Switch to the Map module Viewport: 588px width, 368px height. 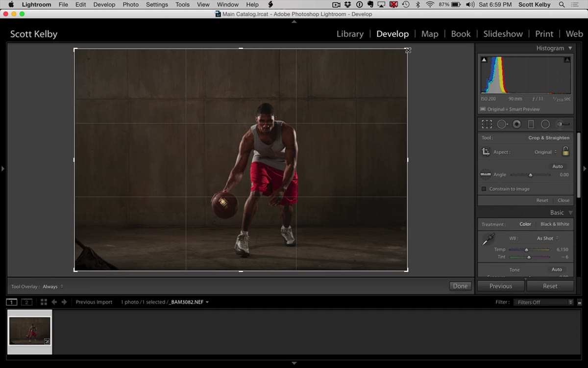[x=430, y=34]
